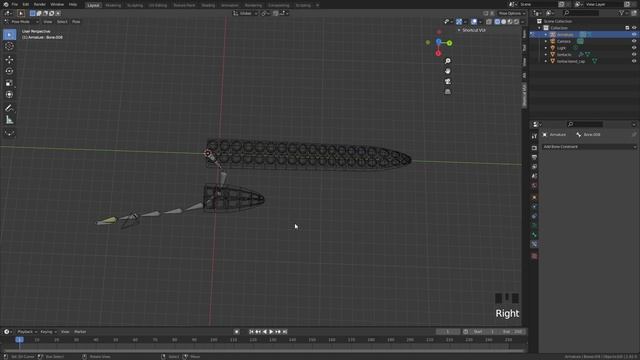Screen dimensions: 640x360
Task: Open the Physics properties tab
Action: click(x=534, y=216)
